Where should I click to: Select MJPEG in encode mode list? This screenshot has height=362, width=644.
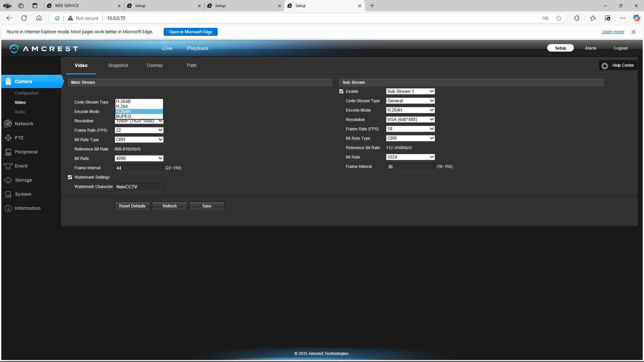point(139,116)
